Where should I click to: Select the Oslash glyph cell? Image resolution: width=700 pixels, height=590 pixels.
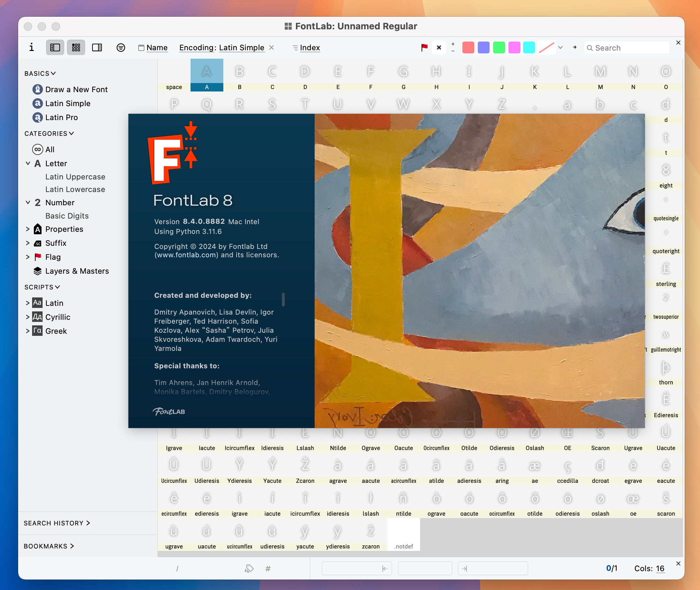pos(535,441)
